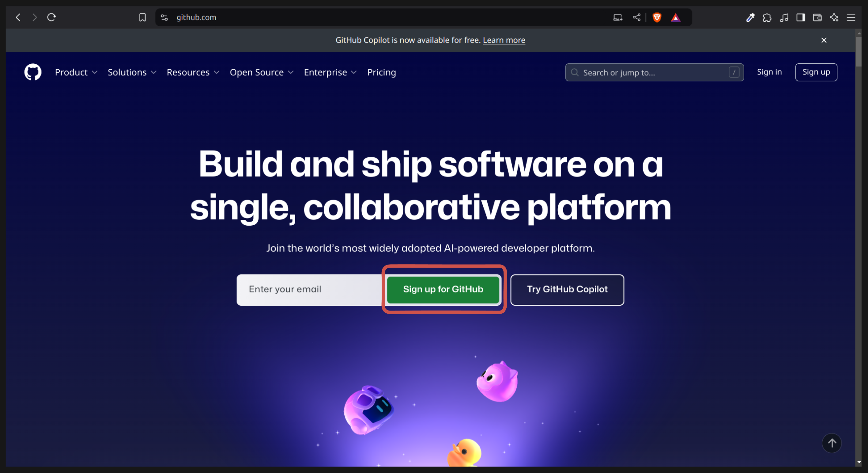Open the browser hamburger menu
Image resolution: width=868 pixels, height=473 pixels.
click(x=851, y=17)
